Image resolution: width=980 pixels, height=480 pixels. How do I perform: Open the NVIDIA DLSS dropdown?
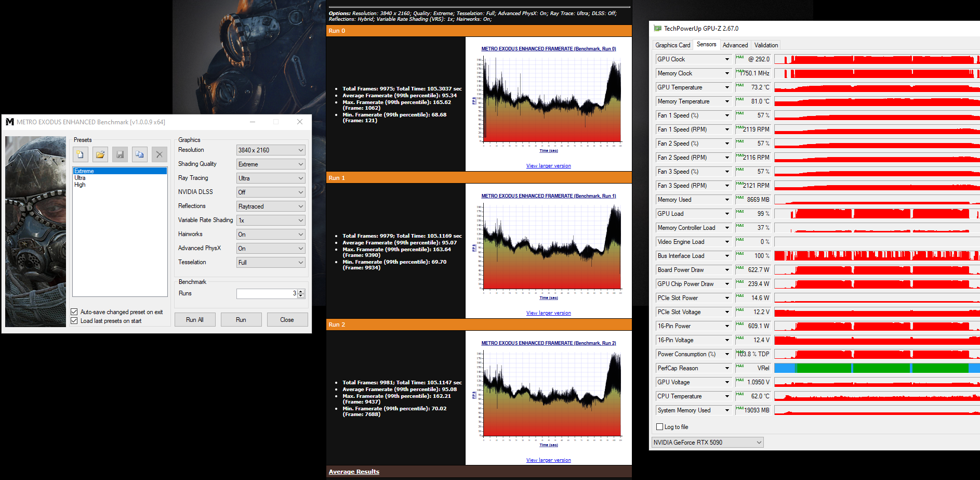(271, 192)
